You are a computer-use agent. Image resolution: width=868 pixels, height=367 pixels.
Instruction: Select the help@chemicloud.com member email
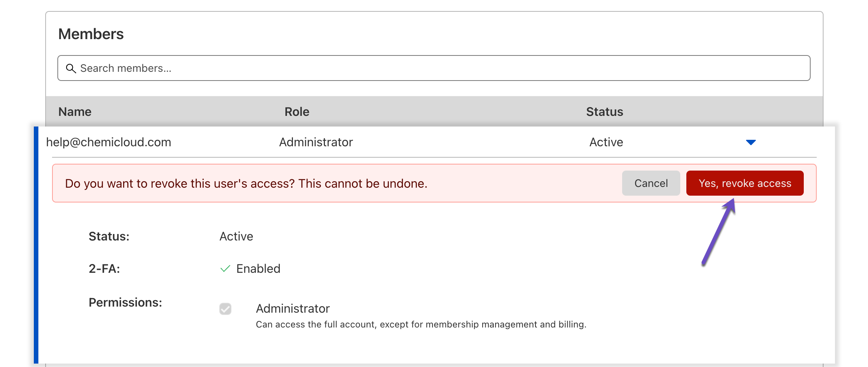point(109,142)
